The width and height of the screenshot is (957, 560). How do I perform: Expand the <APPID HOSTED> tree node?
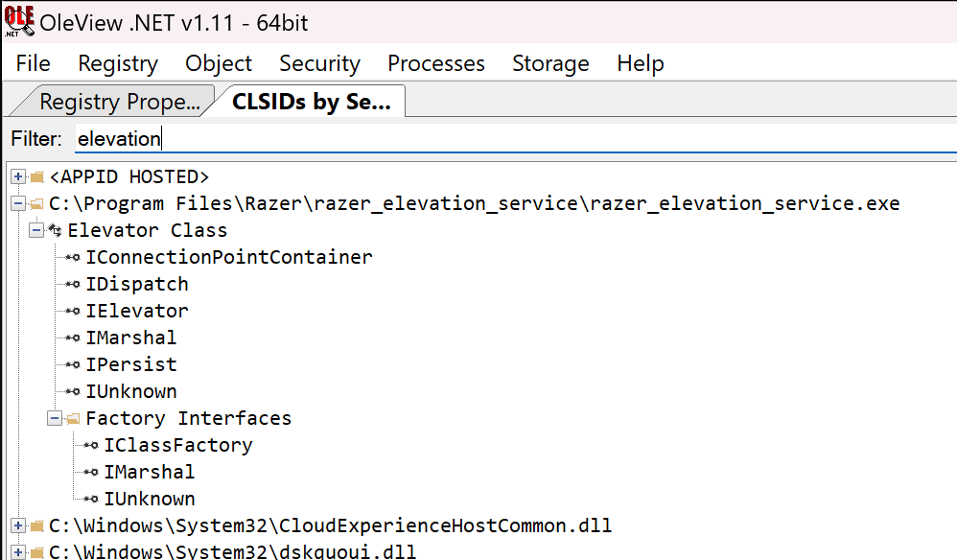(17, 177)
